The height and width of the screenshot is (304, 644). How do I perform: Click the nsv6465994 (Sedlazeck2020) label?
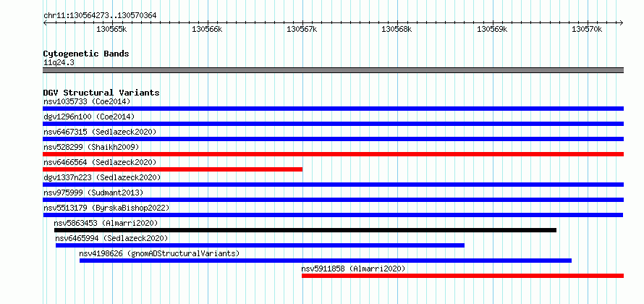point(111,238)
